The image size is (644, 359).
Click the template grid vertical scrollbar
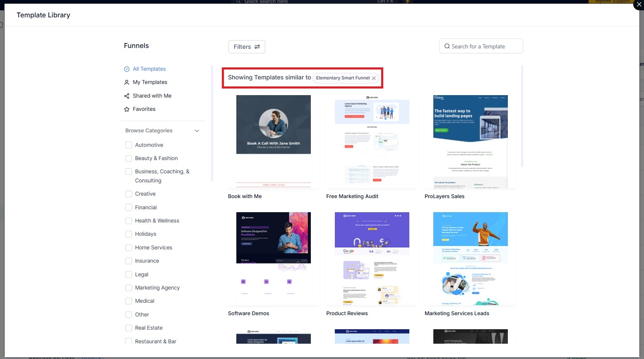pyautogui.click(x=522, y=116)
